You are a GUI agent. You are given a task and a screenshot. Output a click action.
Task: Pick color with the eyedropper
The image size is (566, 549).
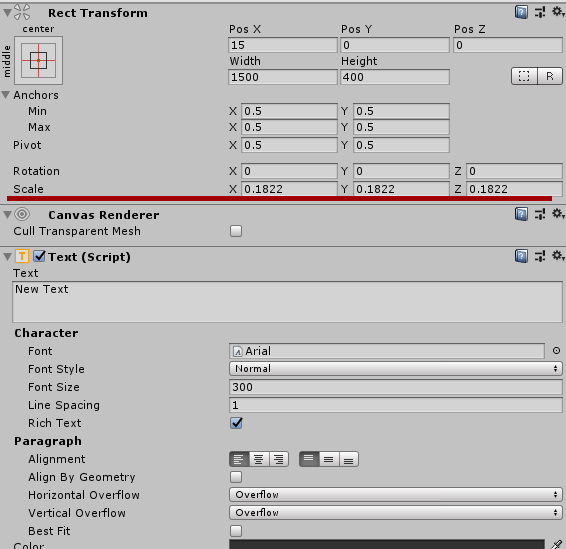(556, 545)
